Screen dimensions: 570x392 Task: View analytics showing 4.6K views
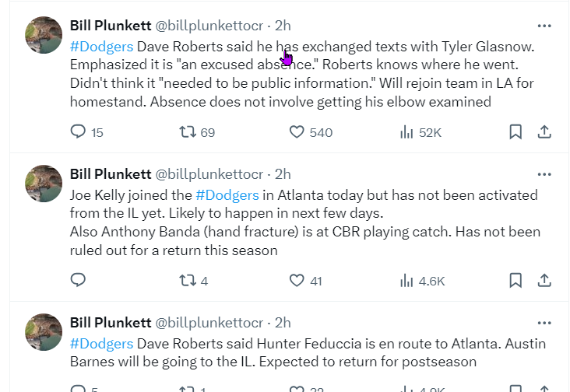pos(406,280)
